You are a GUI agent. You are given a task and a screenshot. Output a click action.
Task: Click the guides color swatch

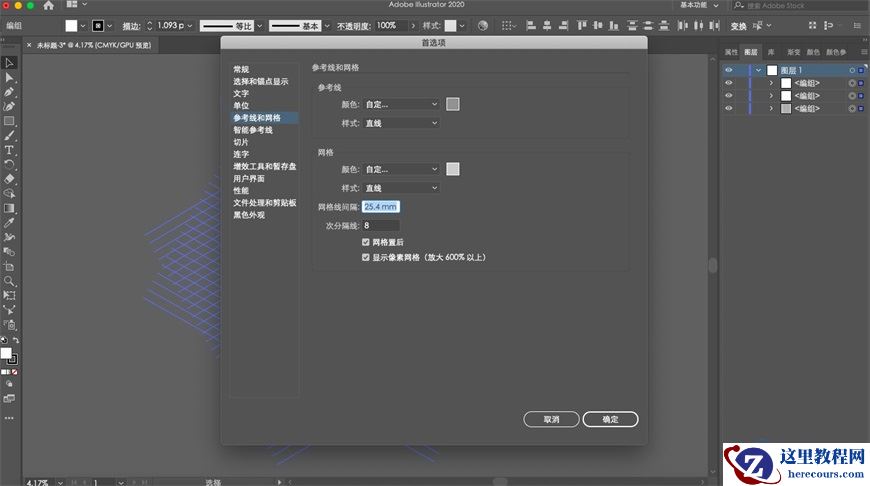(453, 104)
